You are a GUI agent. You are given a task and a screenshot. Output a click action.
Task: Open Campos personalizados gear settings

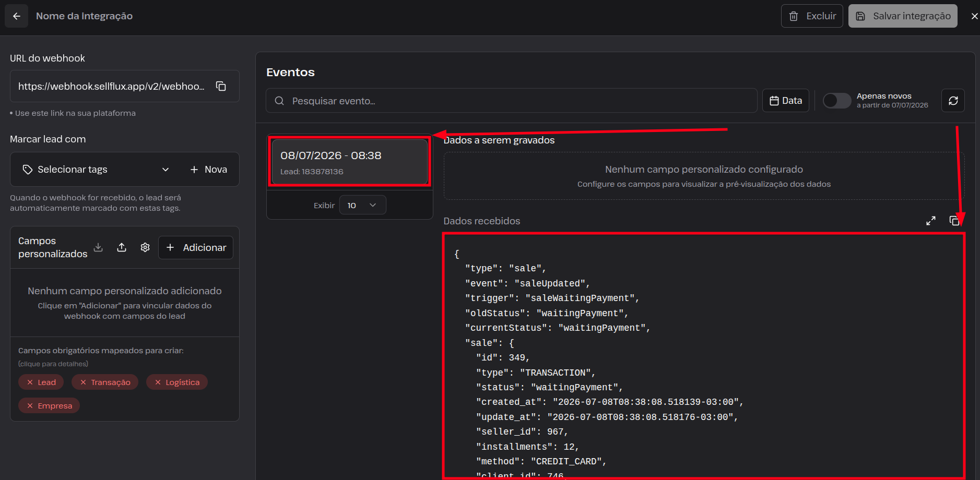[145, 247]
